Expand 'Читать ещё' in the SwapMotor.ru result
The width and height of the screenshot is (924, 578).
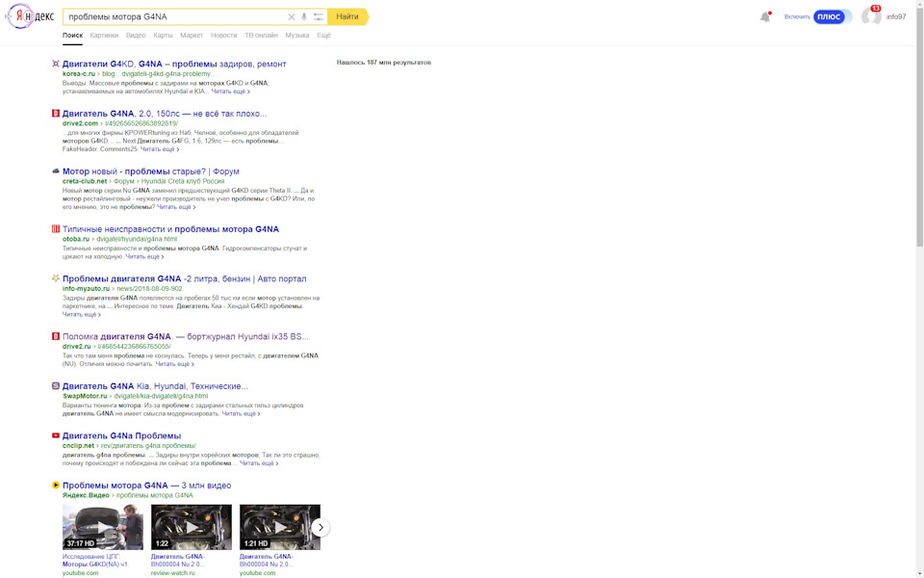click(x=241, y=413)
